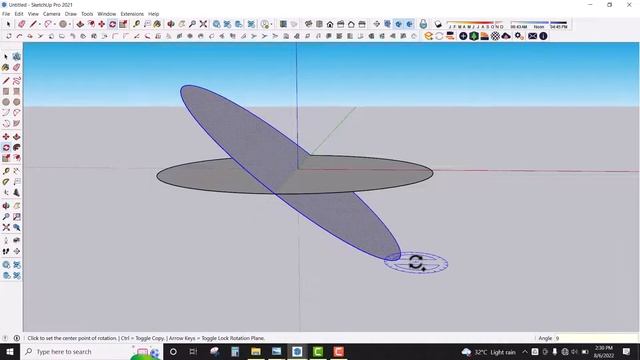Image resolution: width=640 pixels, height=360 pixels.
Task: Choose the Orbit tool in left toolbar
Action: pos(6,206)
